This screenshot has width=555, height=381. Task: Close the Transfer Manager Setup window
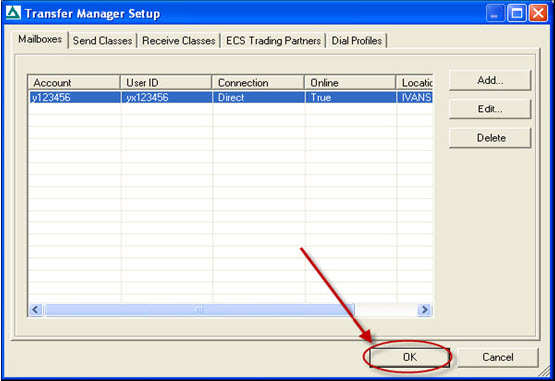[538, 13]
